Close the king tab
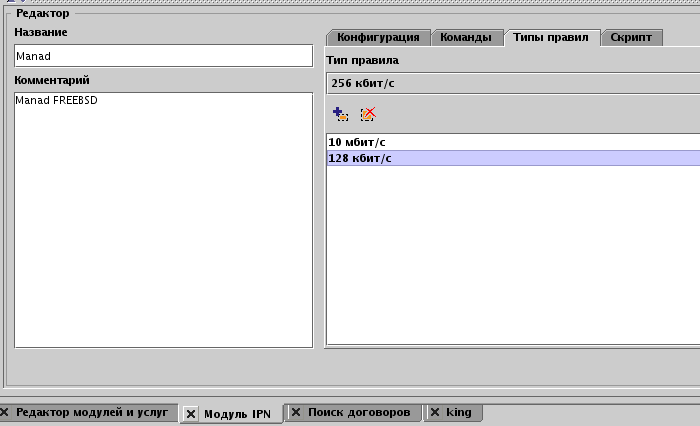The width and height of the screenshot is (700, 426). tap(434, 412)
